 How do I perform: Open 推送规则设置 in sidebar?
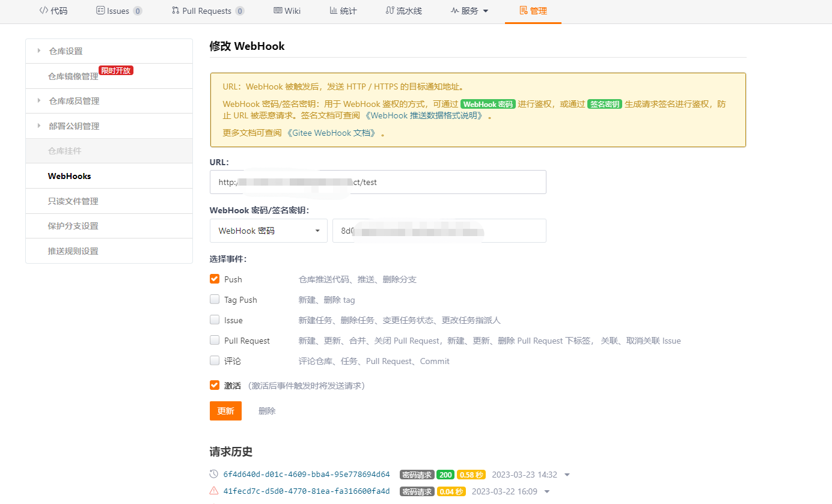click(x=109, y=251)
